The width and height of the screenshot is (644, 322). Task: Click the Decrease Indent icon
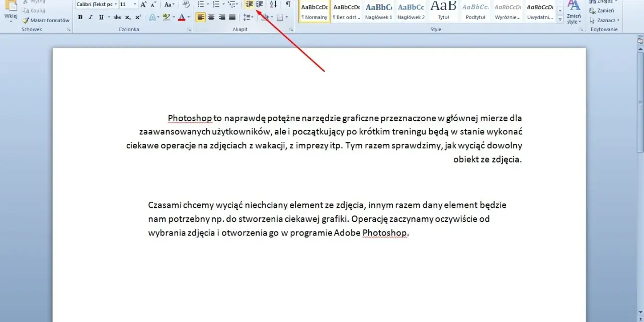click(x=249, y=4)
